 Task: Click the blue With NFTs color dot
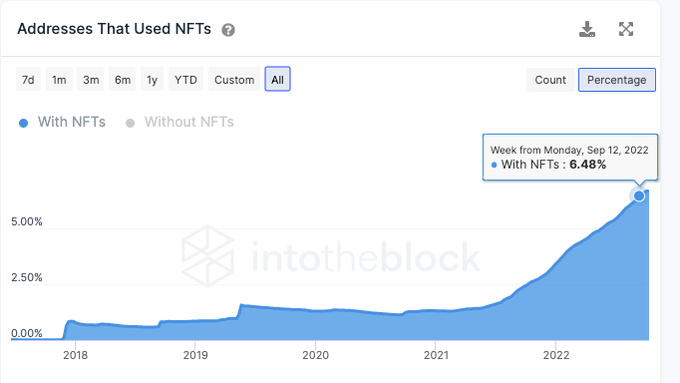coord(23,123)
